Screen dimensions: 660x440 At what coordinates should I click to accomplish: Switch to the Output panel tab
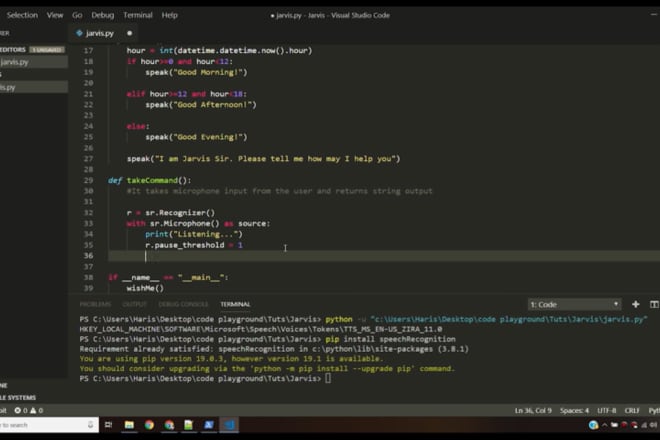point(134,304)
